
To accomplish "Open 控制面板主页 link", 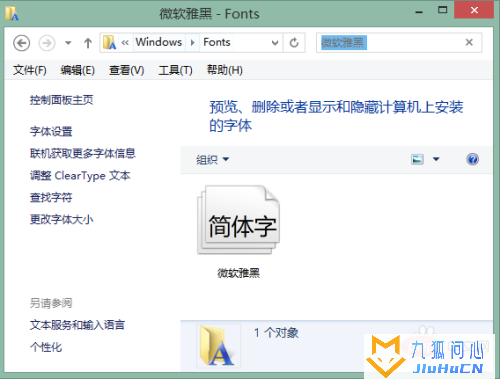I will point(62,100).
